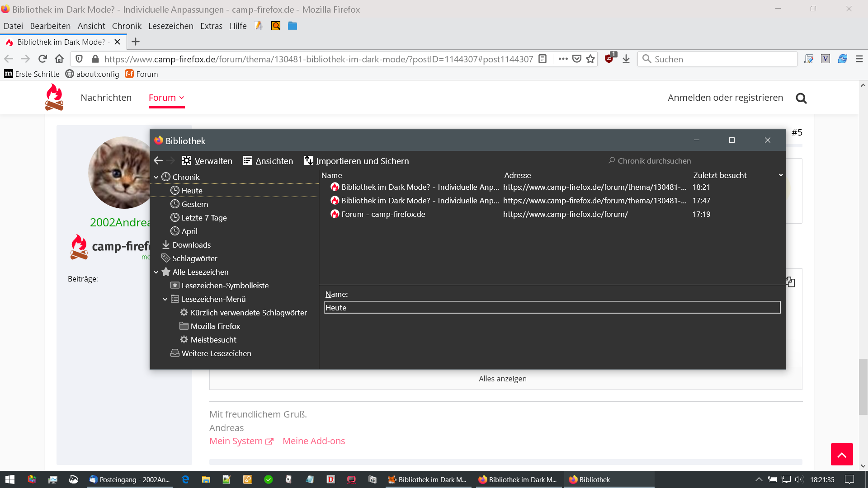Collapse the Lesezeichen-Menü folder
The width and height of the screenshot is (868, 488).
coord(165,299)
